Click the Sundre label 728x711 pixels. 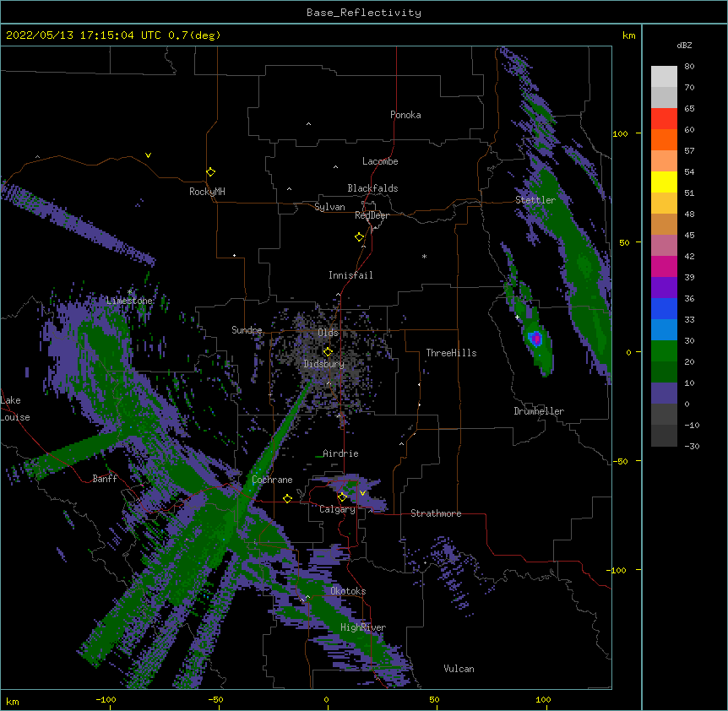tap(247, 330)
